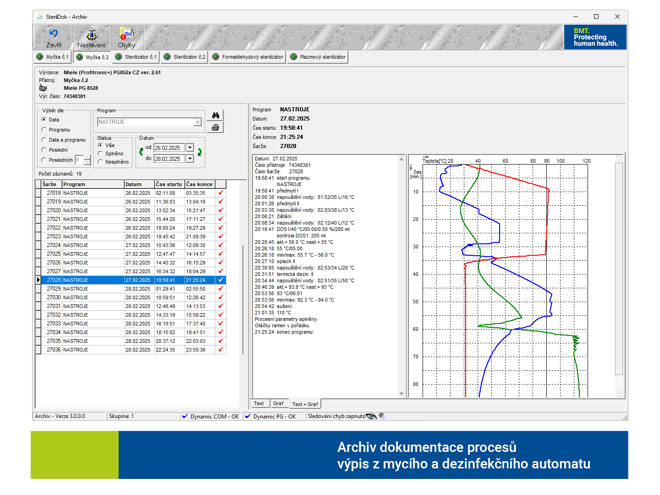
Task: Select the 'Programu' radio button
Action: coord(44,130)
